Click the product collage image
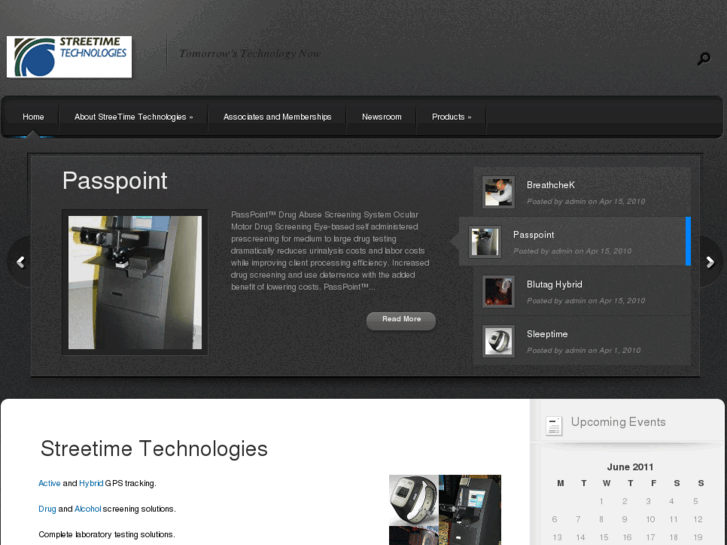Viewport: 727px width, 545px height. coord(445,510)
